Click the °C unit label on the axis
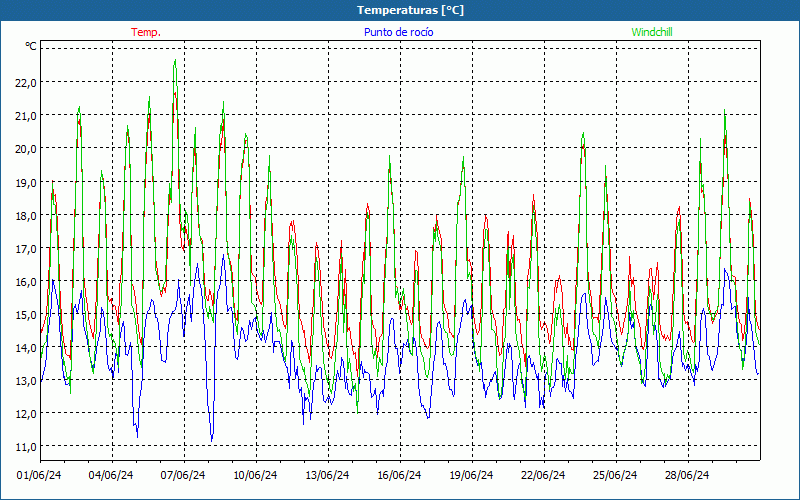This screenshot has height=500, width=800. click(x=31, y=46)
